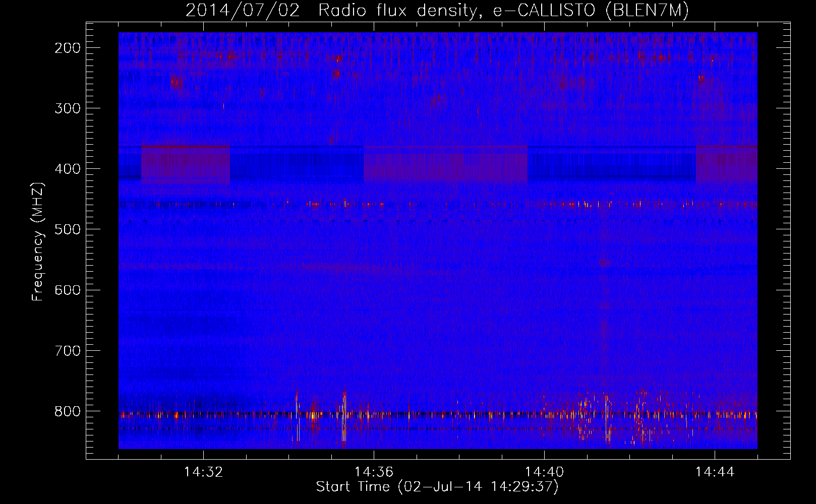Click the 14:44 time tick label
Image resolution: width=816 pixels, height=504 pixels.
(715, 472)
